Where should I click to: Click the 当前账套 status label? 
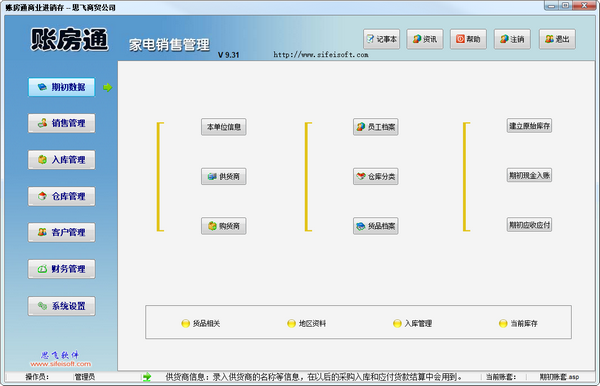tap(501, 377)
